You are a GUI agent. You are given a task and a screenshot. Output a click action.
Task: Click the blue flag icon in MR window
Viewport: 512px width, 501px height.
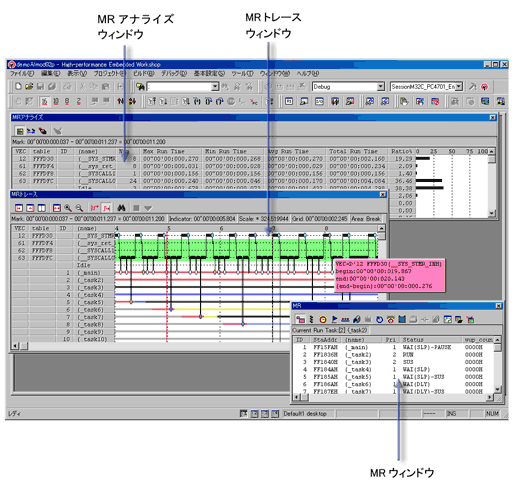334,319
